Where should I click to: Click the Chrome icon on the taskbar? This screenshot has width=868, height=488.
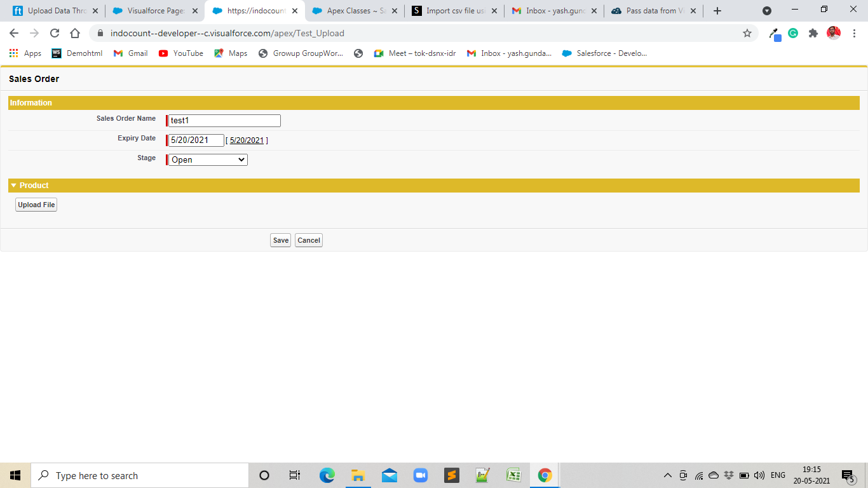pyautogui.click(x=545, y=475)
